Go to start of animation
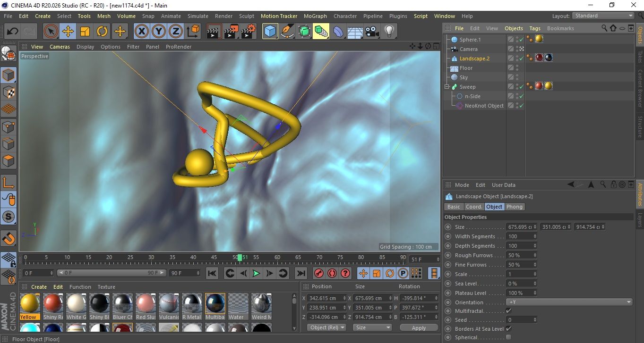Image resolution: width=644 pixels, height=343 pixels. [x=212, y=273]
